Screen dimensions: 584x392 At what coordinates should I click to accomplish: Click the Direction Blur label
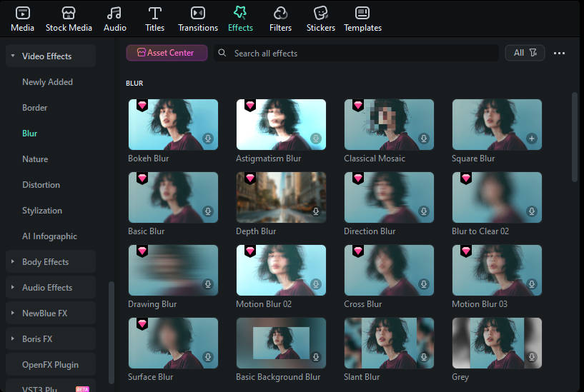(x=370, y=231)
